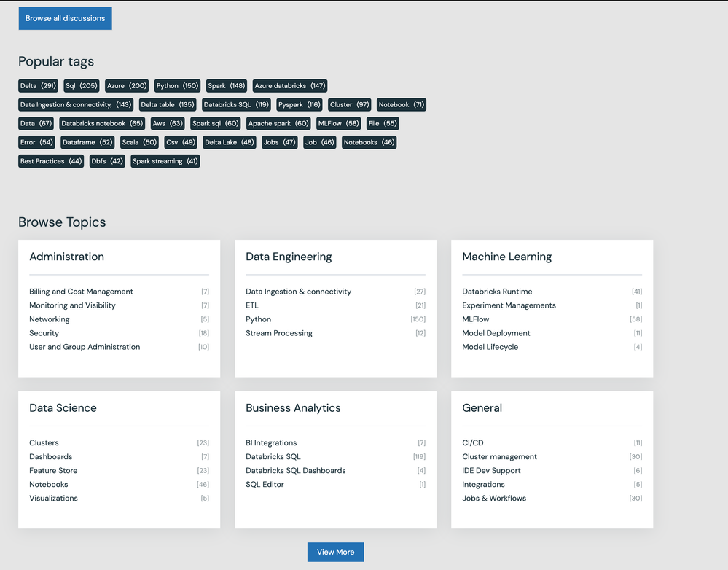Go to Jobs & Workflows topic

[493, 499]
